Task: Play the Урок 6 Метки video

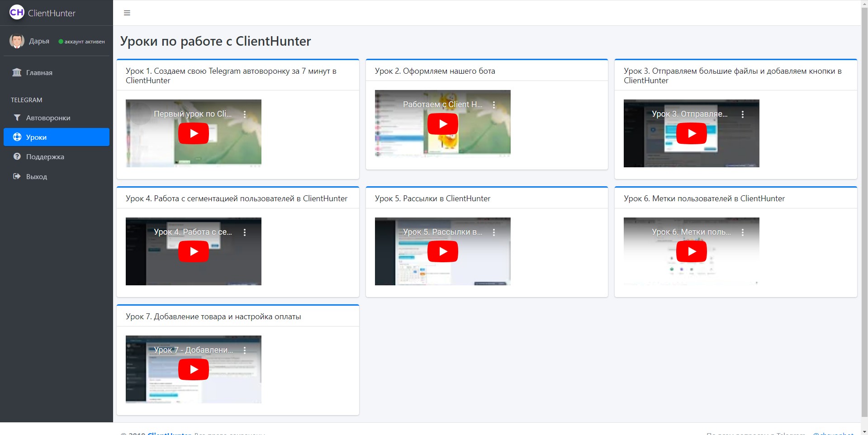Action: [x=692, y=251]
